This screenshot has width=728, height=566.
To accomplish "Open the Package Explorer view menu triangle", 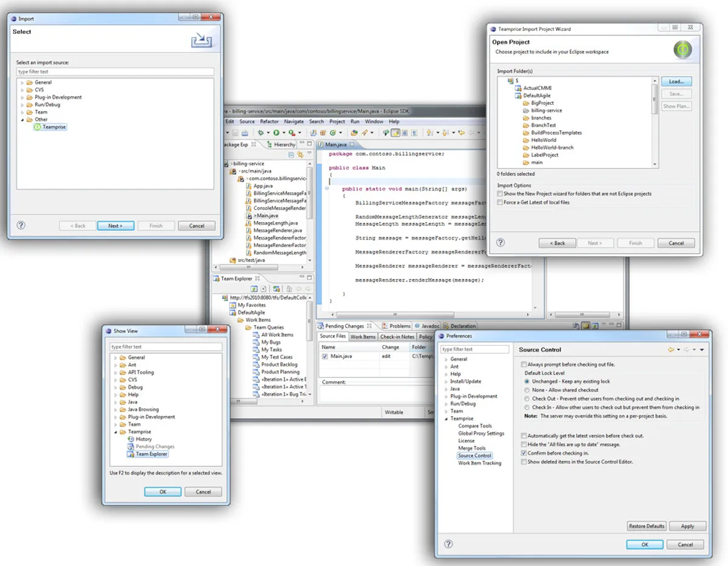I will point(310,152).
